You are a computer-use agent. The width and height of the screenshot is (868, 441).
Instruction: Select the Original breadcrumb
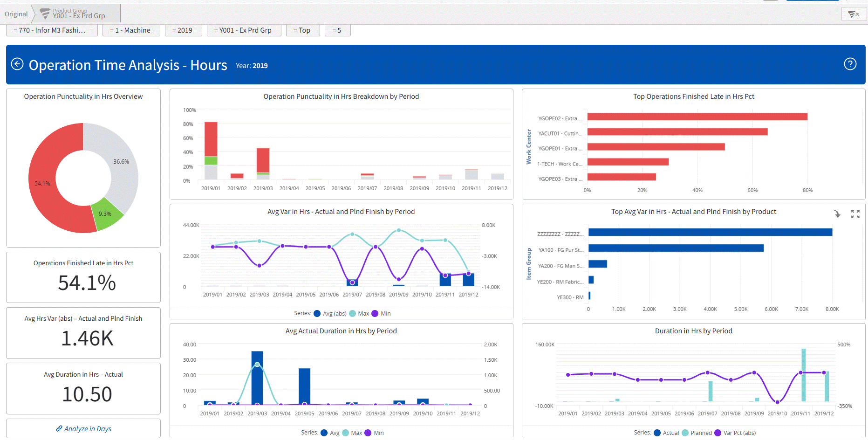pyautogui.click(x=16, y=14)
